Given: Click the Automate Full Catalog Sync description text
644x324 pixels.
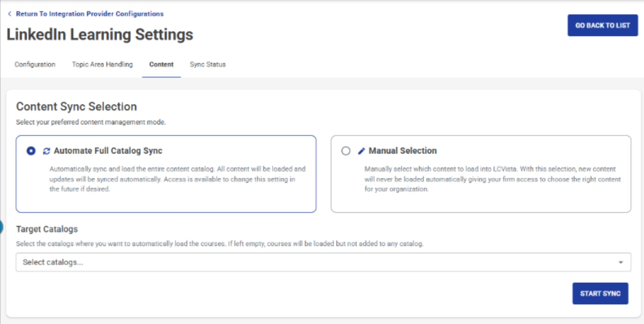Looking at the screenshot, I should [178, 179].
